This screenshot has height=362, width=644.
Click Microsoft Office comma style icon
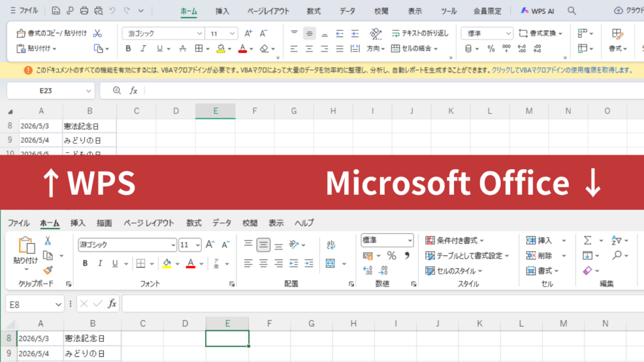(407, 256)
